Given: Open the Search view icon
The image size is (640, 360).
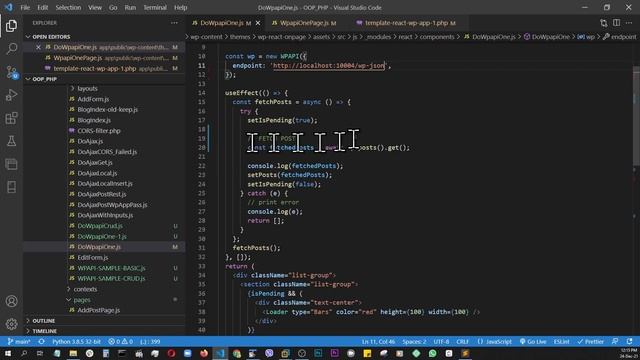Looking at the screenshot, I should tap(11, 49).
